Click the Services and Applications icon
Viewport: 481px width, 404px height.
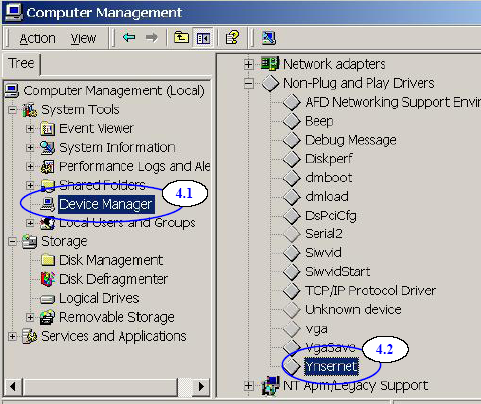(x=29, y=336)
